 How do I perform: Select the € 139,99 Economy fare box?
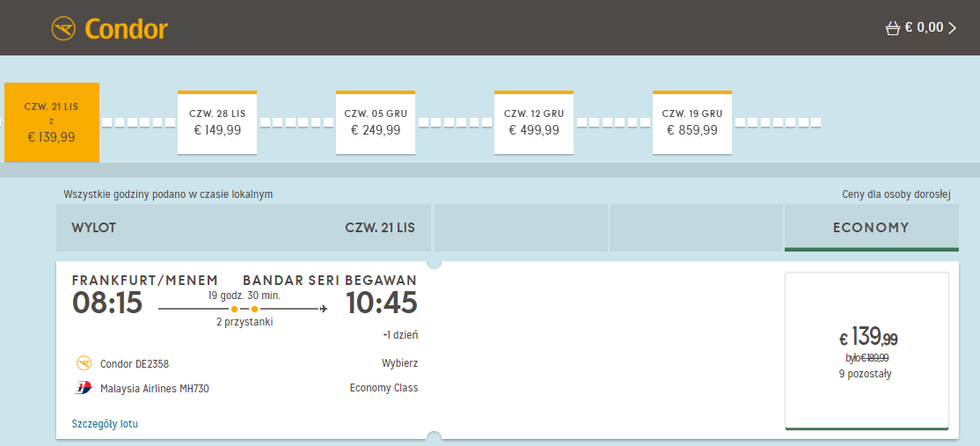(x=867, y=351)
